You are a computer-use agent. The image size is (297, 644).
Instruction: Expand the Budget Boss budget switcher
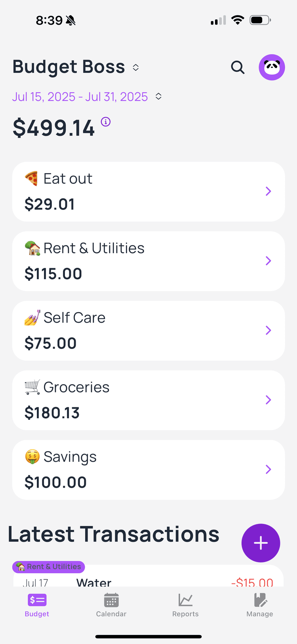click(x=136, y=67)
